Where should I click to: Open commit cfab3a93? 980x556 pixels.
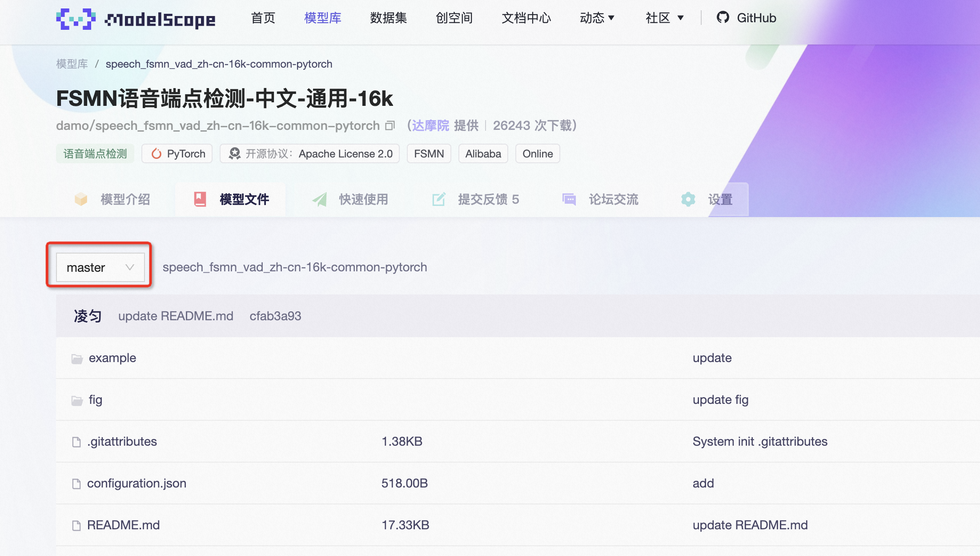pyautogui.click(x=276, y=316)
